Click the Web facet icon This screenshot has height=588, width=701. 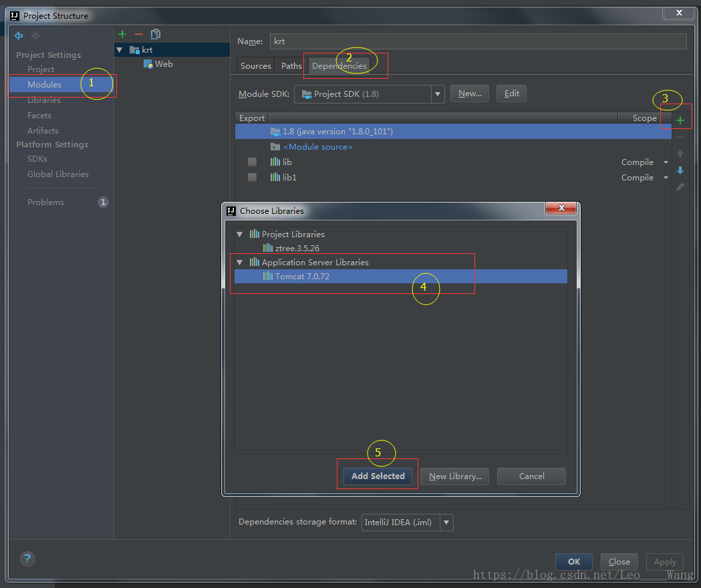tap(148, 64)
